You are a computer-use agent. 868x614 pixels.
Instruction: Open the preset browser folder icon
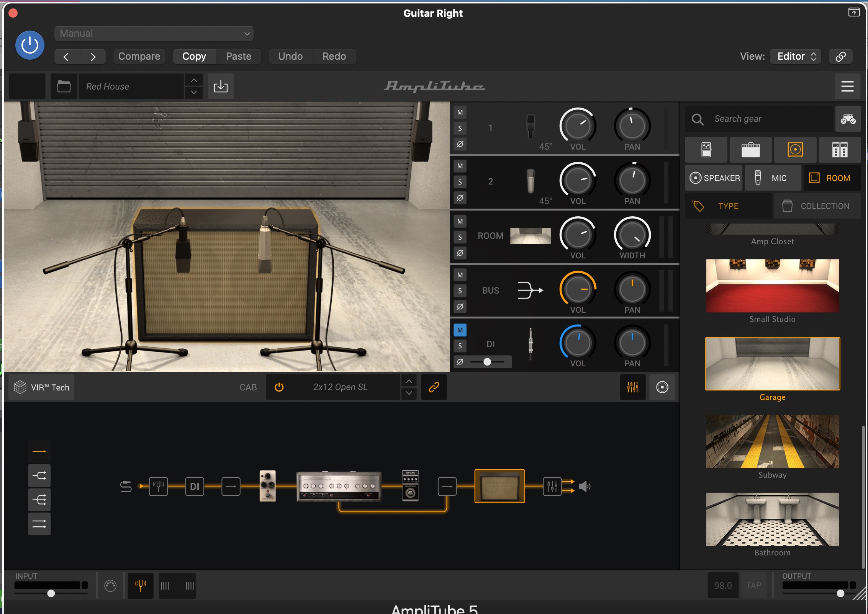(64, 87)
